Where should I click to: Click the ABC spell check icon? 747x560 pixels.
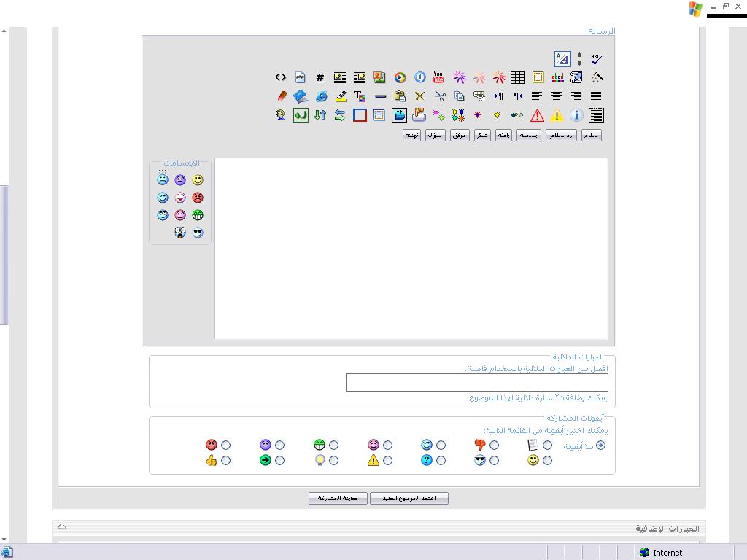(596, 59)
